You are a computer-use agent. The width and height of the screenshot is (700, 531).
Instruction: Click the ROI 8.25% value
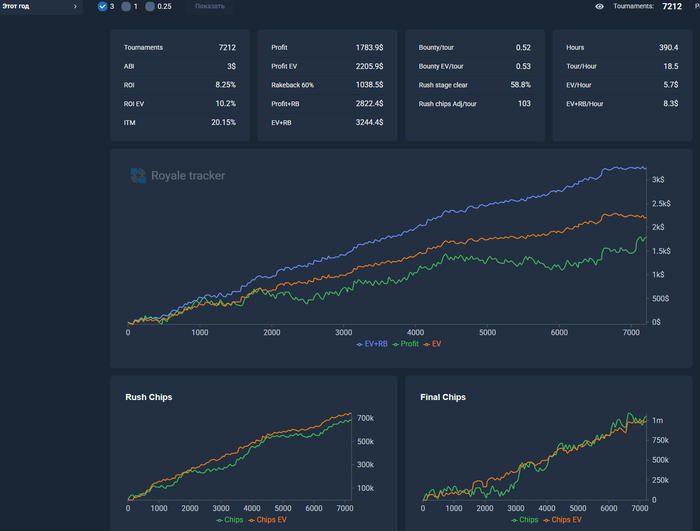tap(225, 85)
